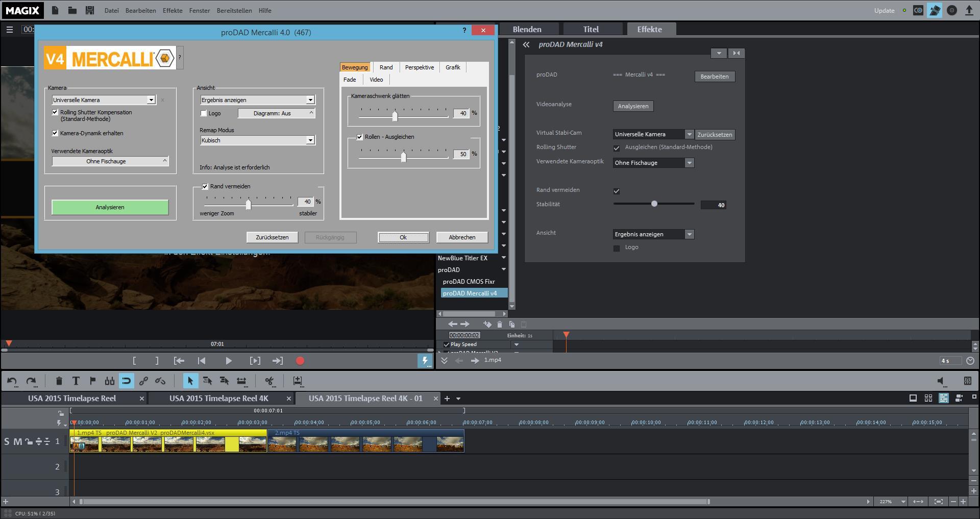The width and height of the screenshot is (980, 519).
Task: Click the chain link group icon
Action: coord(143,381)
